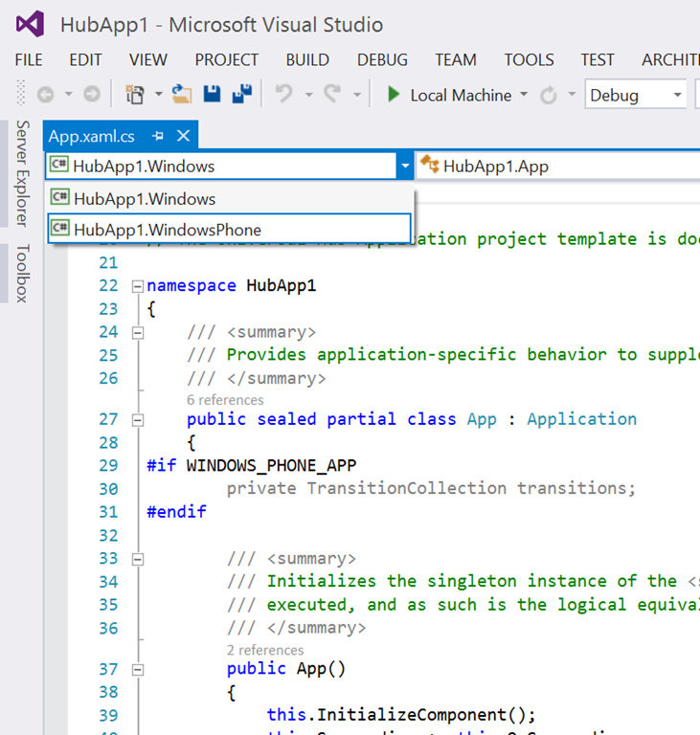The height and width of the screenshot is (735, 700).
Task: Collapse the project context dropdown arrow
Action: [405, 167]
